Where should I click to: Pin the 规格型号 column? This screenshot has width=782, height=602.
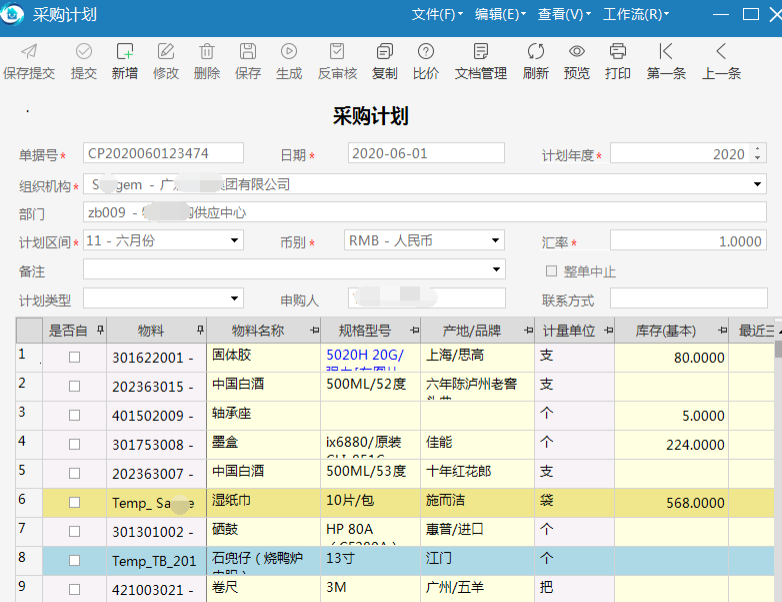(414, 330)
